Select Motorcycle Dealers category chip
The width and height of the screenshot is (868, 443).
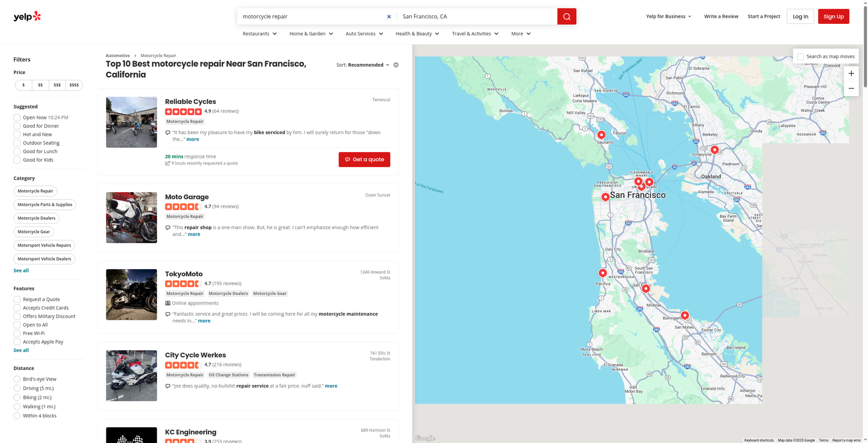click(36, 218)
